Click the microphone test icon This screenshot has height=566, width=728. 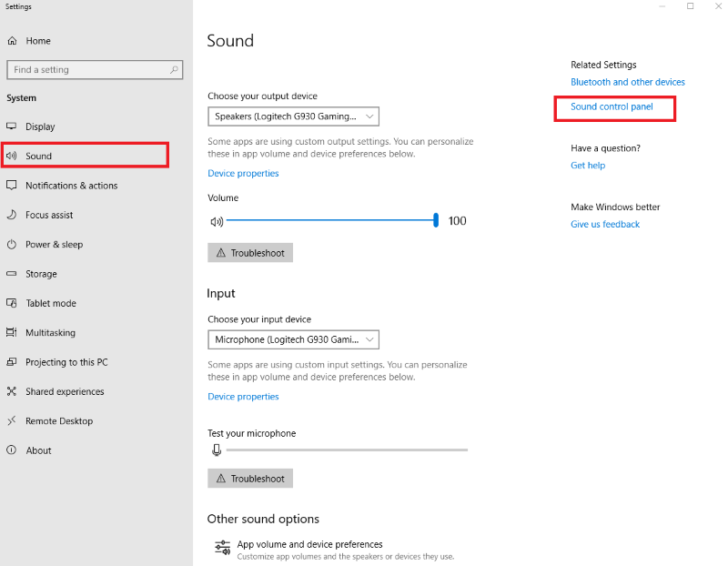pyautogui.click(x=217, y=450)
